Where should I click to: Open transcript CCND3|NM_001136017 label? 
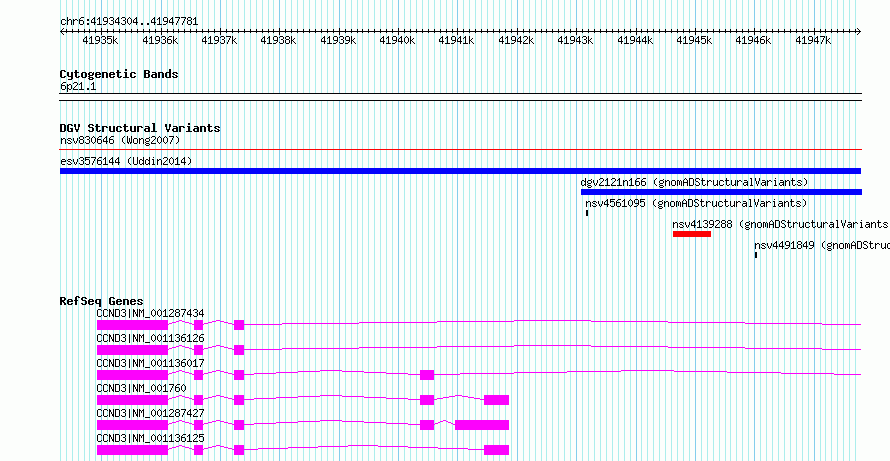[150, 363]
